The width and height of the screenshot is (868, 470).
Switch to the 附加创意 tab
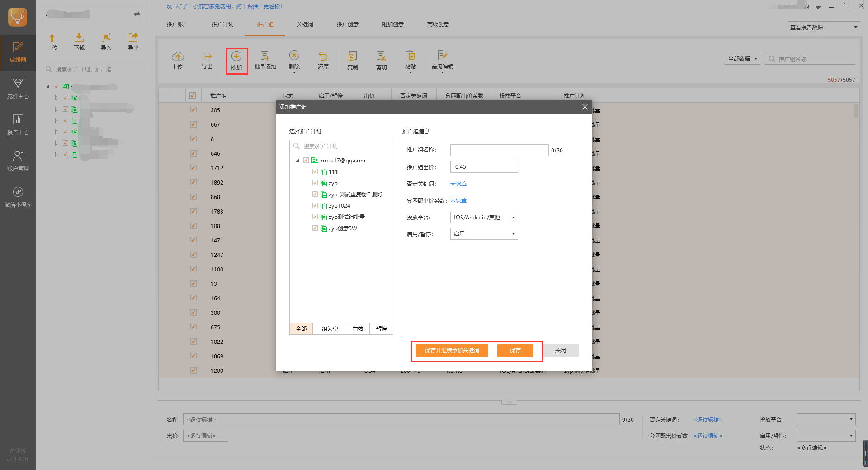pos(392,24)
